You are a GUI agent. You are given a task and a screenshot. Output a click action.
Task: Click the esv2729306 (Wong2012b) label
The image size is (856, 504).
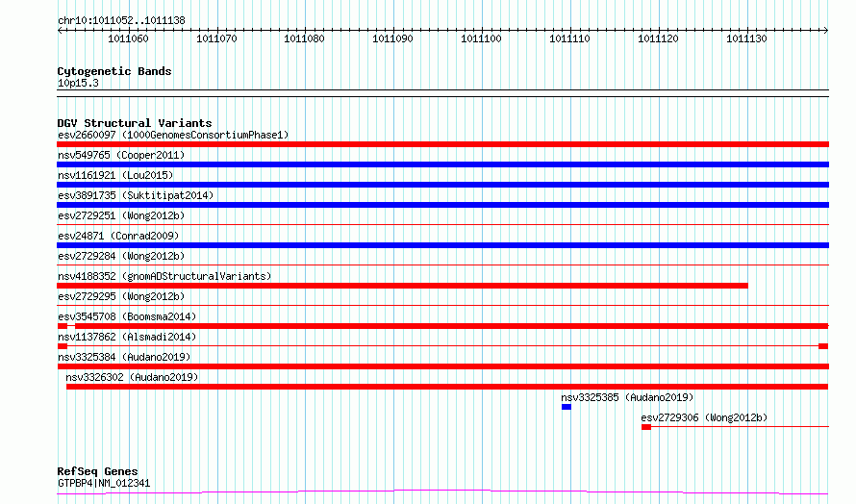point(704,417)
